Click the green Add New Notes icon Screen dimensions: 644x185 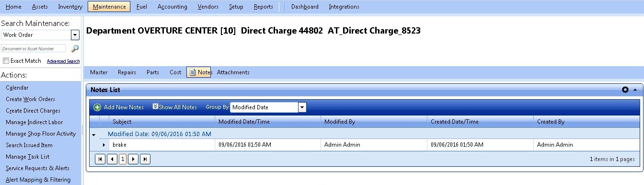tap(97, 107)
